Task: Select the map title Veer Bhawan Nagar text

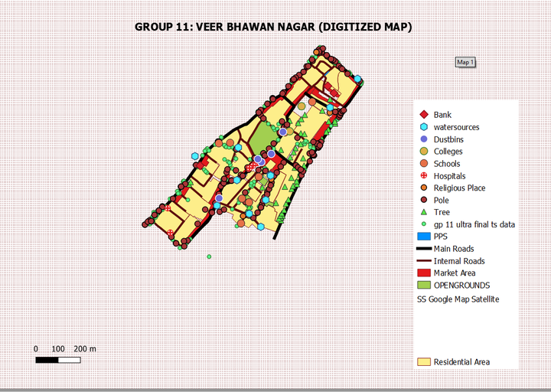Action: click(273, 27)
